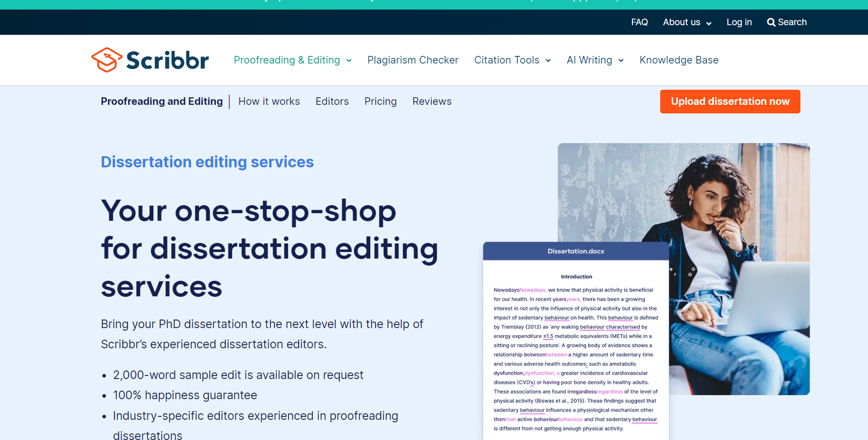Expand the AI Writing chevron
868x440 pixels.
point(621,60)
